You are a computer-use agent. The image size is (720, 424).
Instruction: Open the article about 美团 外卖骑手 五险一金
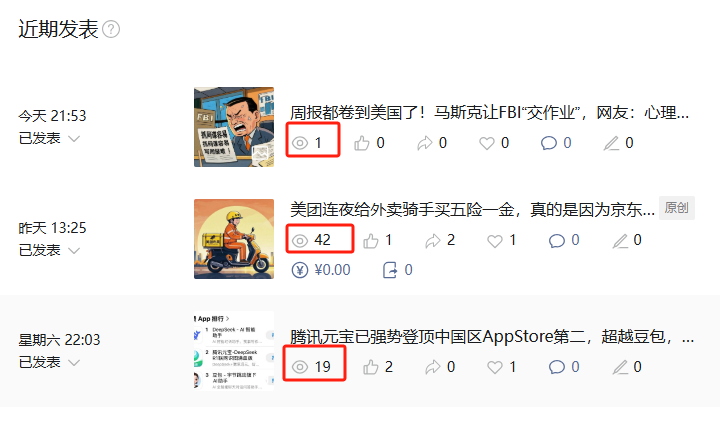472,210
